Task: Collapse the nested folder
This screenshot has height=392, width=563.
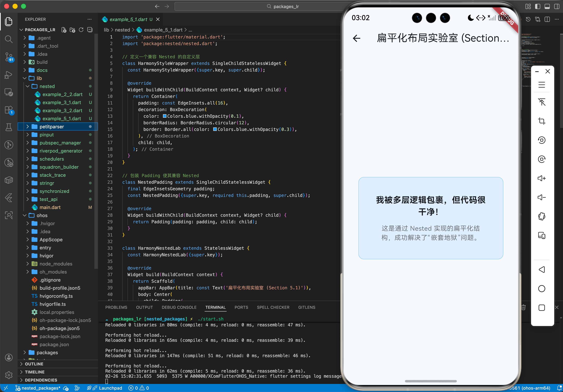Action: 58,86
